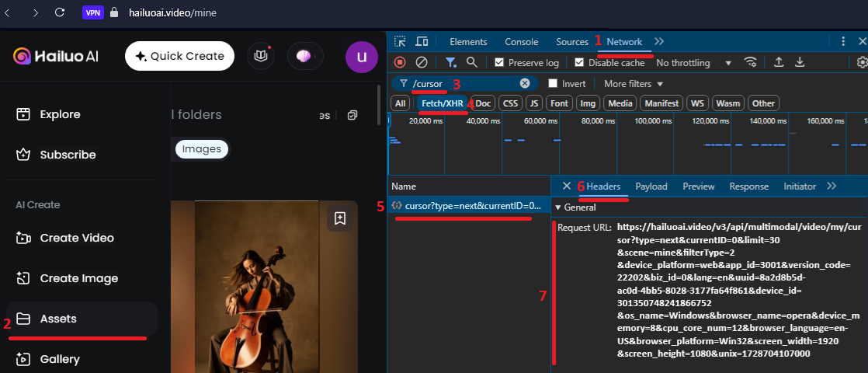Reload the page in browser
The width and height of the screenshot is (868, 373).
point(60,12)
